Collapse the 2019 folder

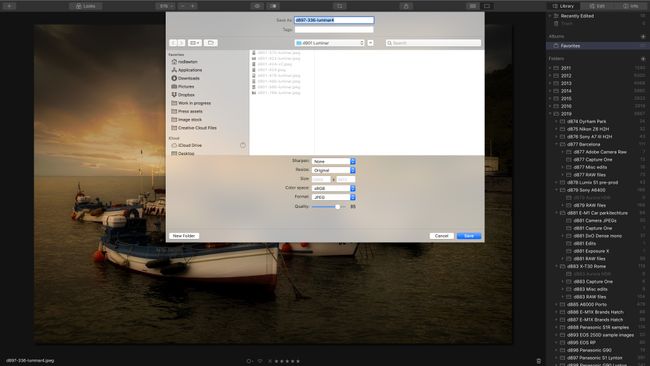(550, 114)
